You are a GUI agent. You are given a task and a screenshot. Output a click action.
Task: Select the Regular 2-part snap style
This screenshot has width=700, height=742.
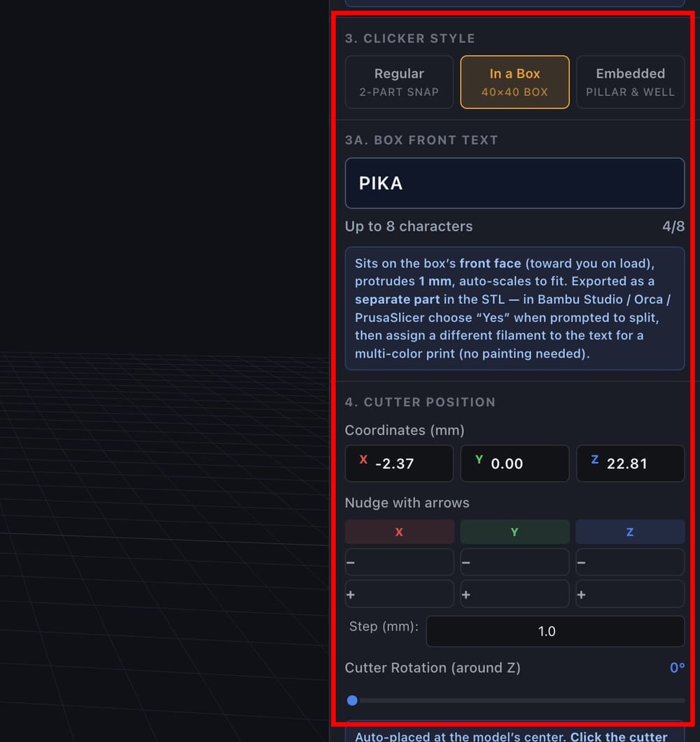coord(399,83)
